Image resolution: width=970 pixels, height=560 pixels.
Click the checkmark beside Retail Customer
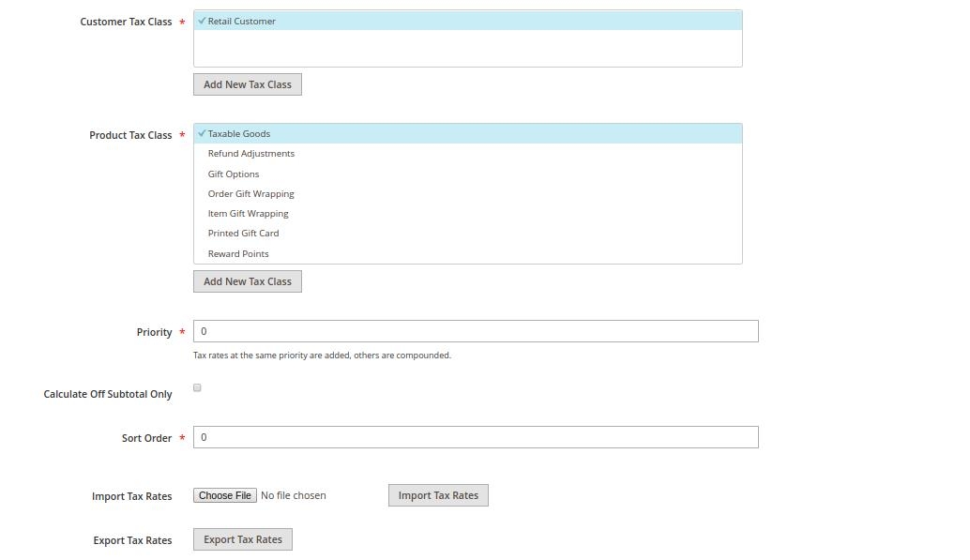tap(202, 21)
